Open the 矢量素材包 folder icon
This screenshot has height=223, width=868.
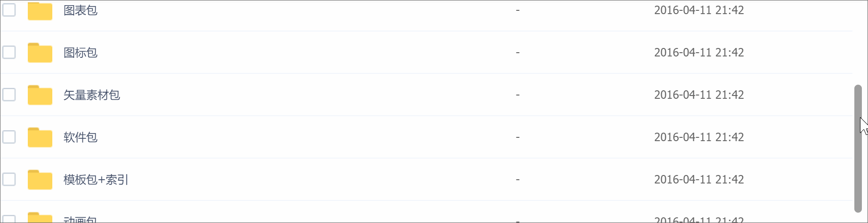(40, 95)
